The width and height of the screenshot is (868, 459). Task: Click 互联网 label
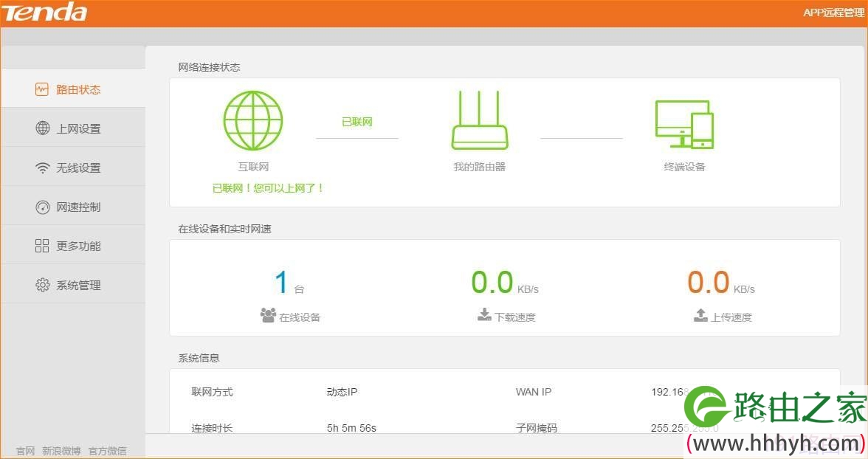tap(253, 167)
